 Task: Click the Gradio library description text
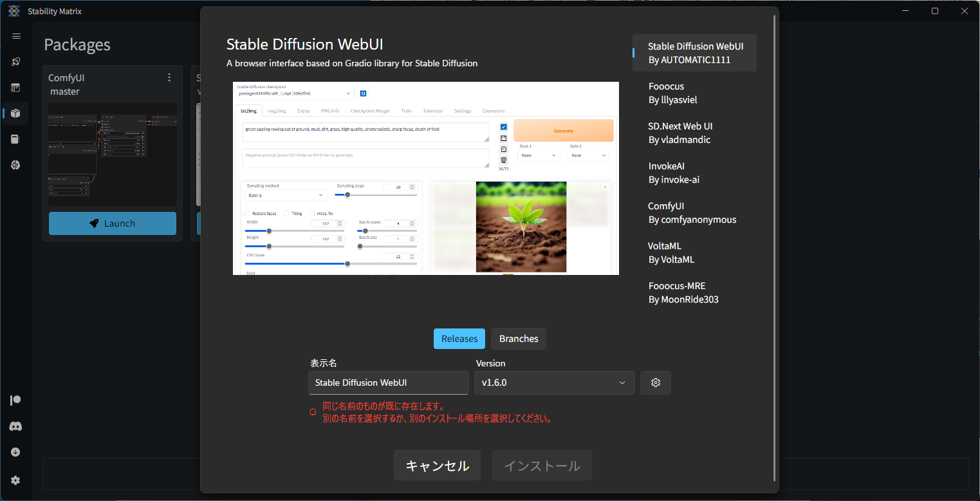click(x=352, y=63)
